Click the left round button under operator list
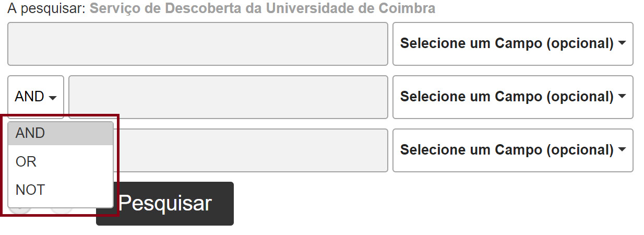644x235 pixels. tap(20, 211)
